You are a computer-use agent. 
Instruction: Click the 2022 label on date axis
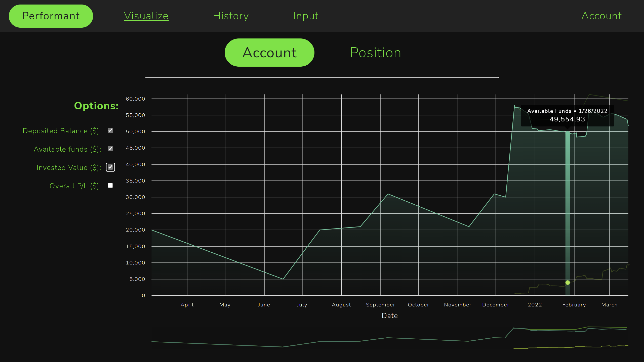[x=535, y=305]
